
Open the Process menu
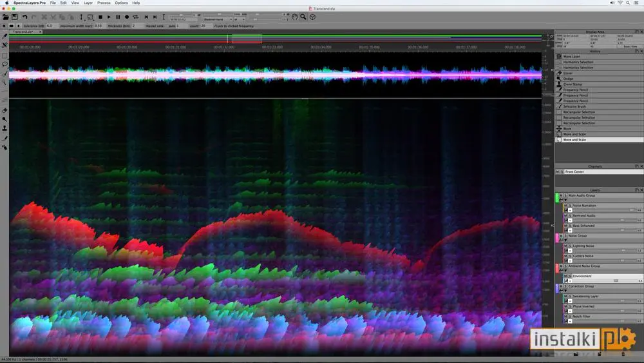pyautogui.click(x=104, y=3)
